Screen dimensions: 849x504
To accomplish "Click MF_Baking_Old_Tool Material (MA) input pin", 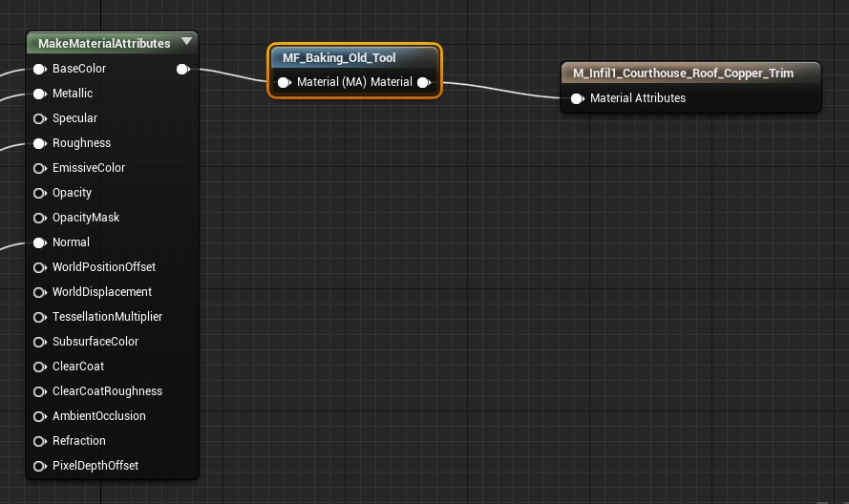I will coord(284,82).
